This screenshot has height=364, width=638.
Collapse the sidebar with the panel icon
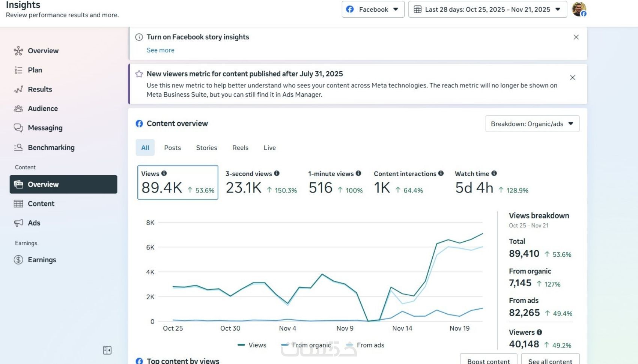click(107, 350)
